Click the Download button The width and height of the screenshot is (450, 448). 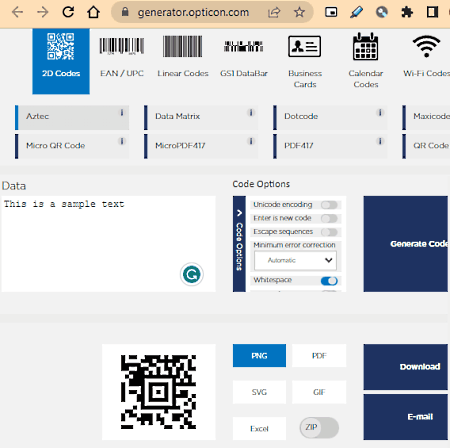coord(406,367)
